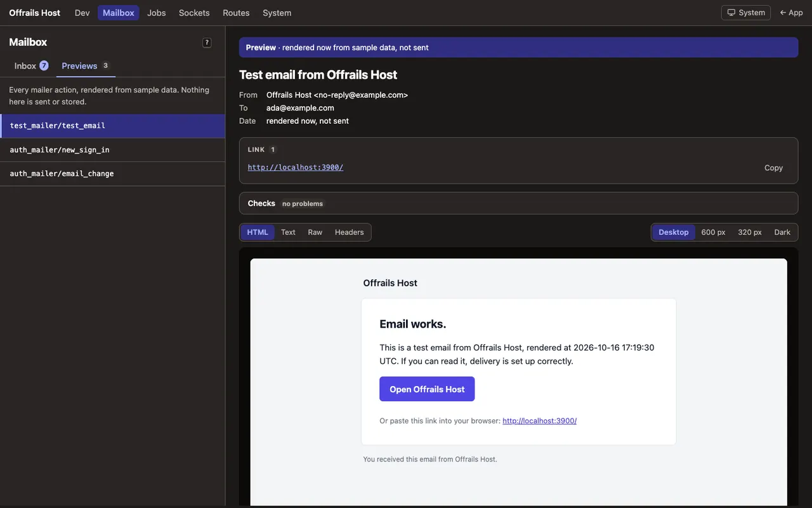812x508 pixels.
Task: Open the System navigation tab
Action: coord(277,13)
